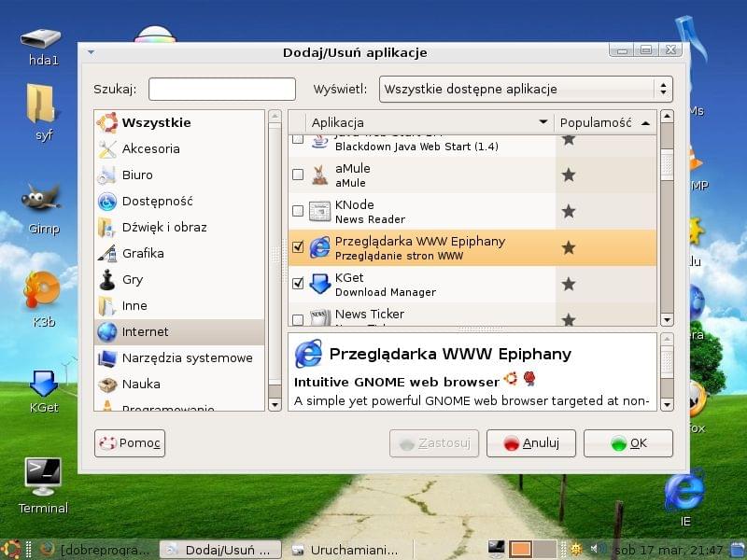
Task: Switch to Dodaj/Usuń taskbar window
Action: (220, 550)
